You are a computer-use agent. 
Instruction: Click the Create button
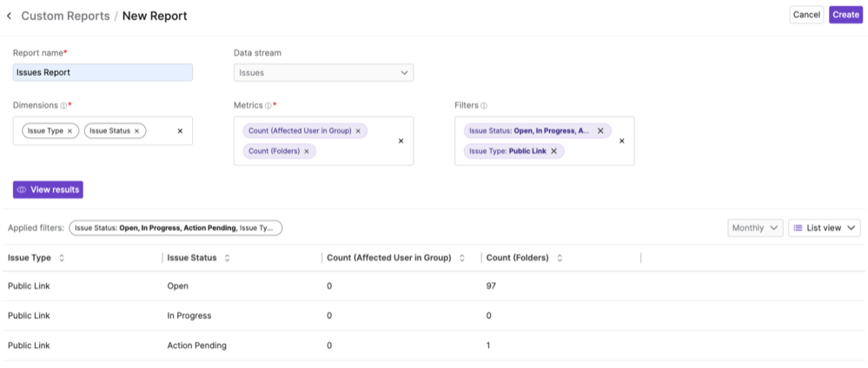pyautogui.click(x=845, y=15)
